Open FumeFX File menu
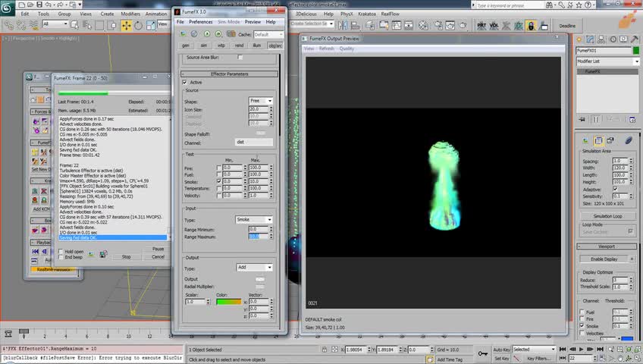This screenshot has width=643, height=364. click(180, 22)
